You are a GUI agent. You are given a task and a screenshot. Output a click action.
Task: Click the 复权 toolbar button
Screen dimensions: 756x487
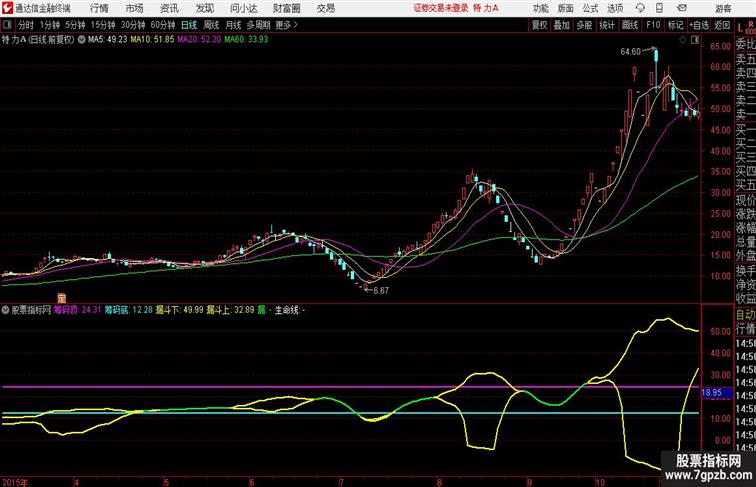539,25
